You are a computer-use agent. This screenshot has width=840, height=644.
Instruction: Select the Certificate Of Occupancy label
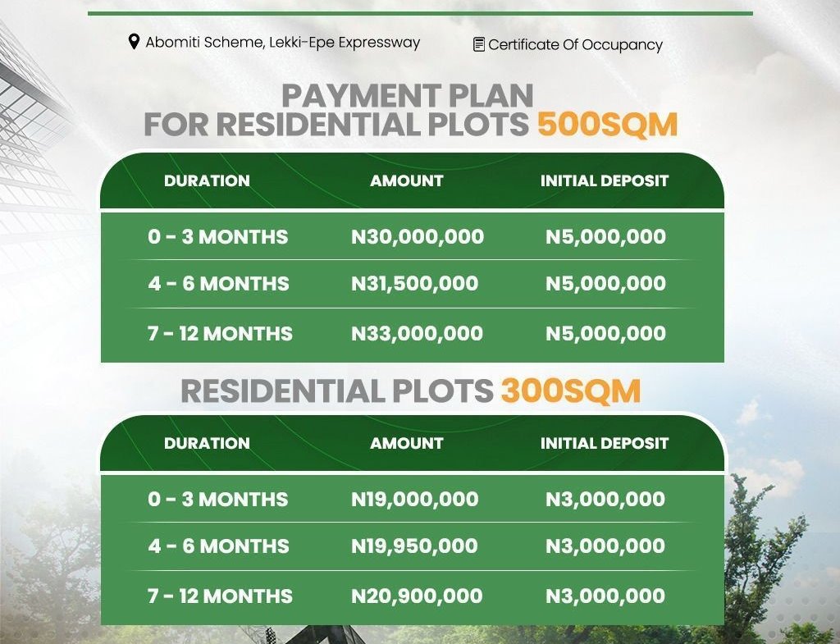coord(575,45)
